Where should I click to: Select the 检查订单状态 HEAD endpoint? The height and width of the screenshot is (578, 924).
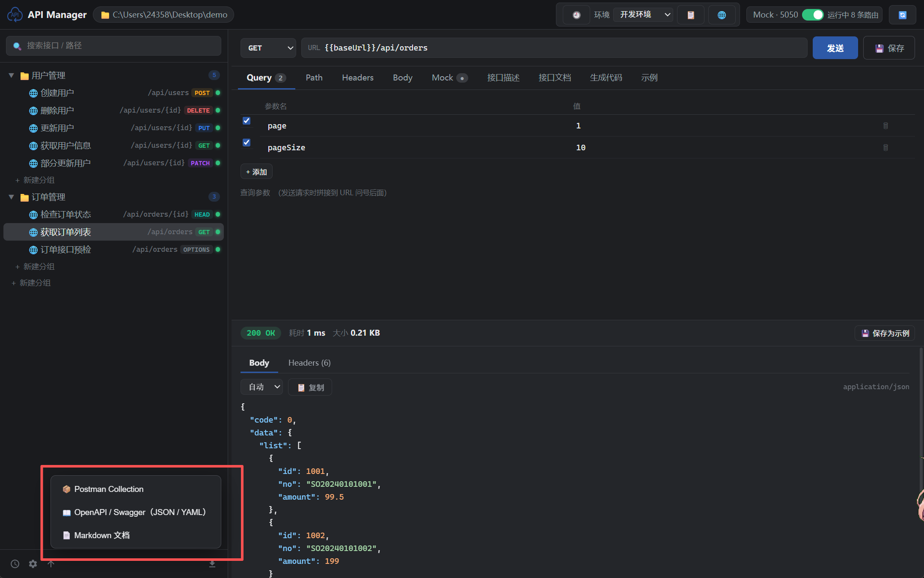[114, 215]
